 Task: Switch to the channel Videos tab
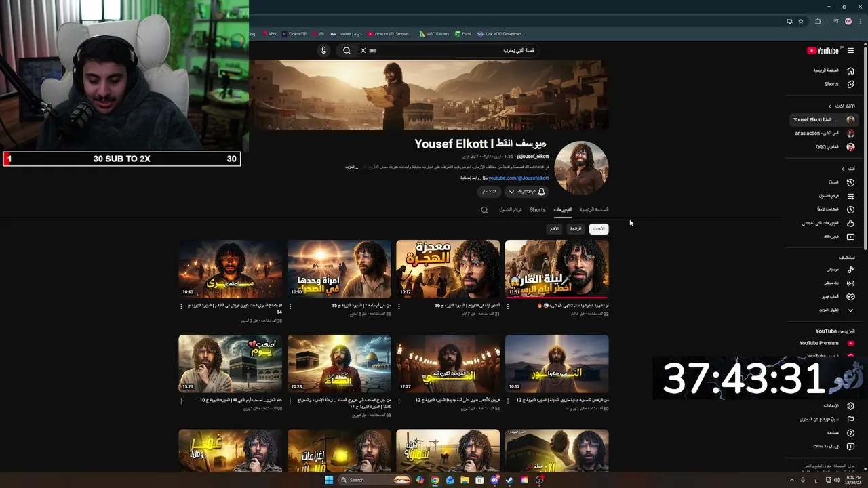pyautogui.click(x=563, y=210)
